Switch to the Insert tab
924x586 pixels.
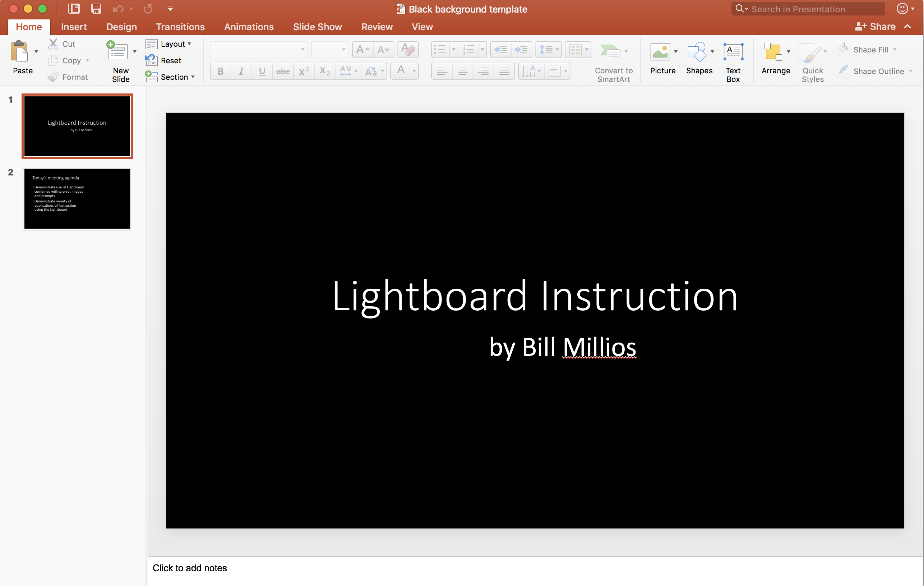pos(74,27)
